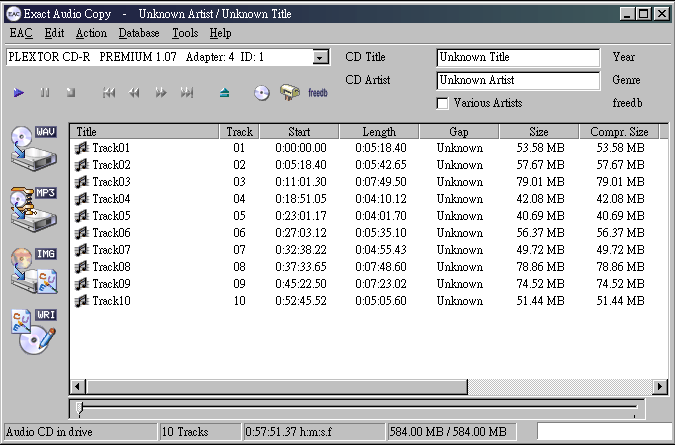675x445 pixels.
Task: Click the IMG copy image icon
Action: point(33,269)
